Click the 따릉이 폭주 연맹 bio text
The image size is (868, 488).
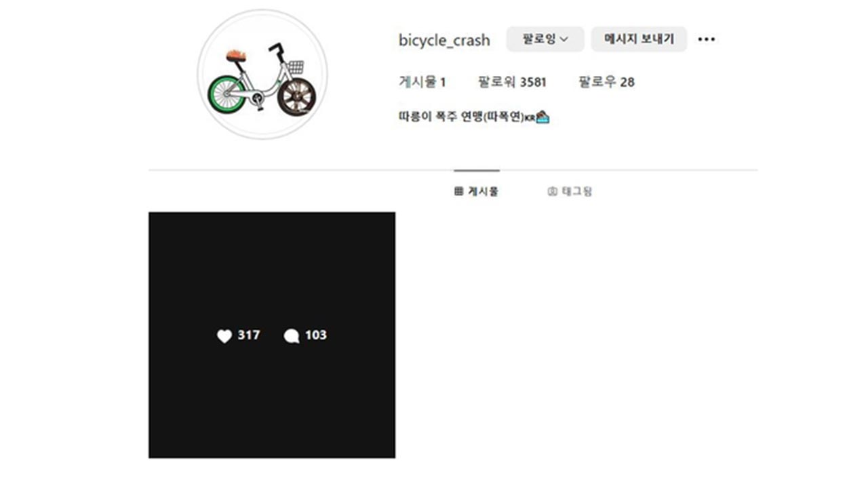tap(461, 117)
